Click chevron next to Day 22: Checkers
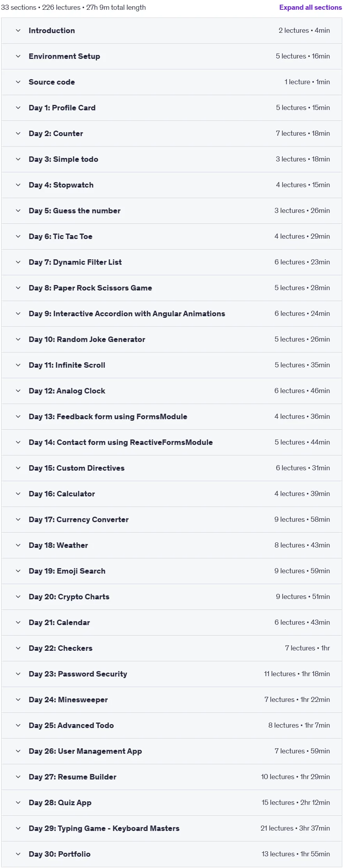Screen dimensions: 343x868 [18, 648]
